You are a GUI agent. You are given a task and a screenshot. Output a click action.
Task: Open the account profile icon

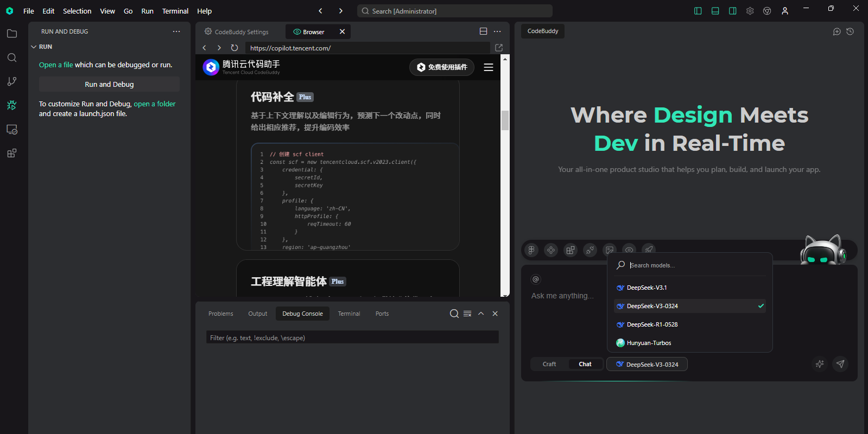pos(785,11)
